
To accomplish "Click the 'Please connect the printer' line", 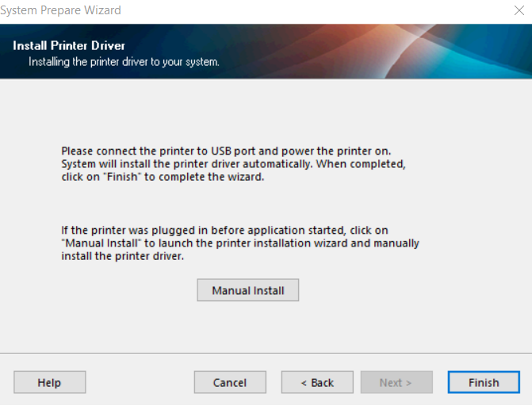I will click(227, 151).
